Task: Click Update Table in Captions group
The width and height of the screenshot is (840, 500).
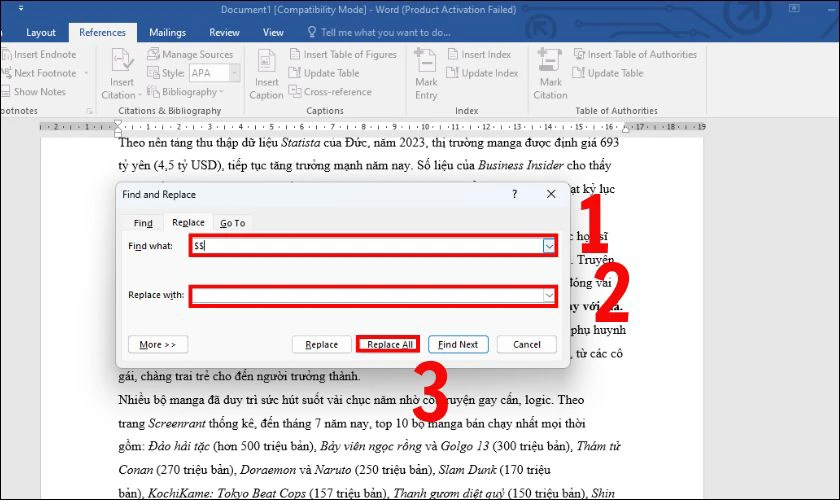Action: 325,73
